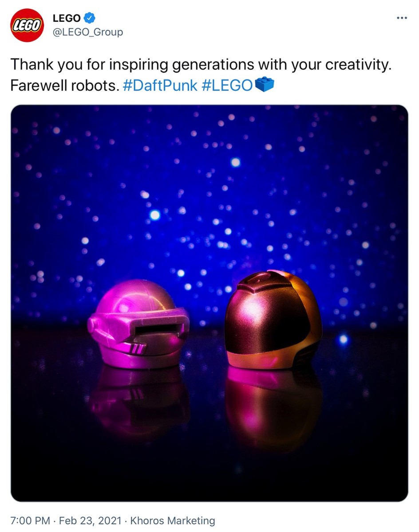Click the blue verified checkmark badge
Screen dimensions: 419x532
click(x=90, y=18)
